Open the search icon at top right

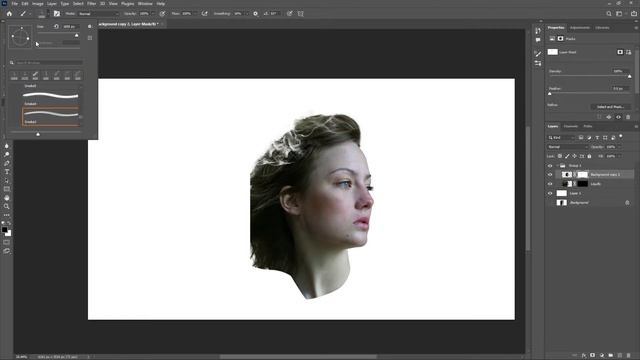click(609, 13)
